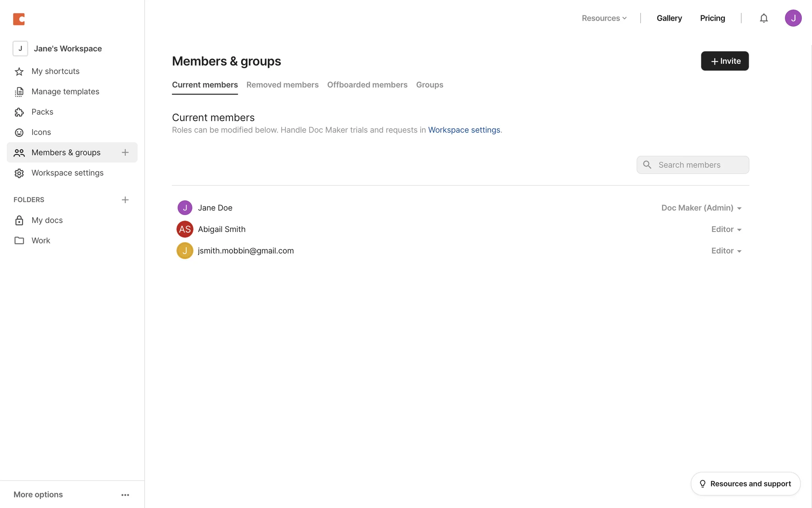Open the purple J profile avatar
812x508 pixels.
coord(793,18)
